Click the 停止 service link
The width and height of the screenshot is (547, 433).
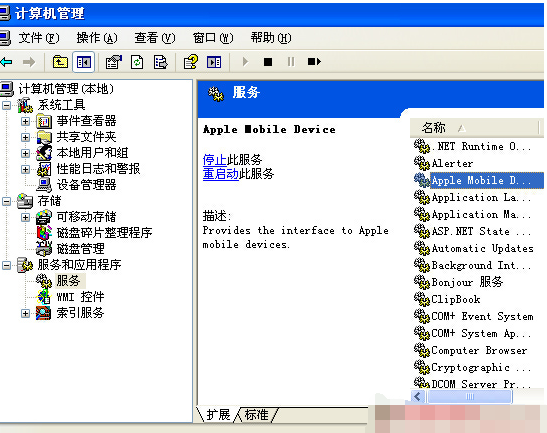(x=215, y=160)
